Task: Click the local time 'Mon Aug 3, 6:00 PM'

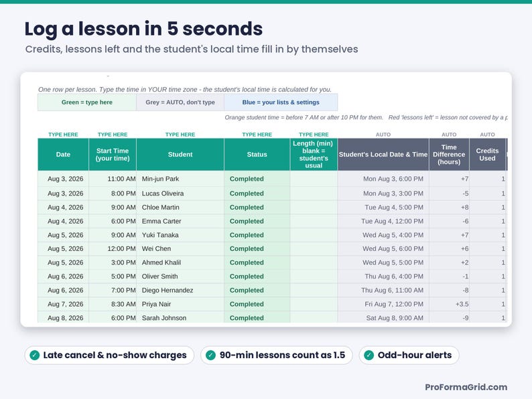Action: point(383,179)
